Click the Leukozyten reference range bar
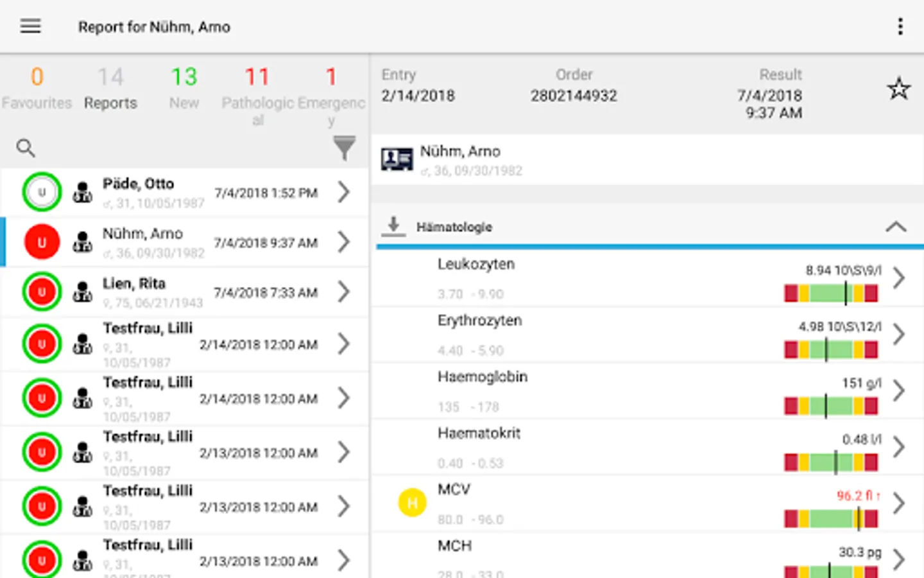Viewport: 924px width, 578px height. click(x=831, y=293)
